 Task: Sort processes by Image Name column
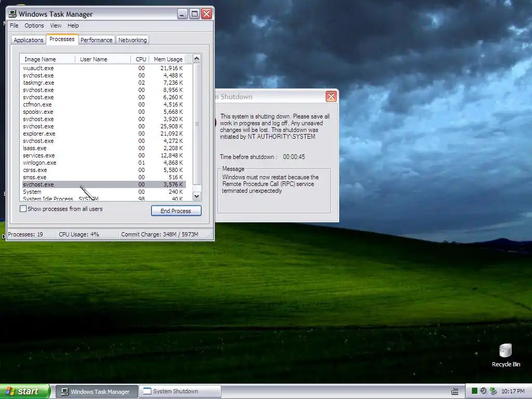pos(47,59)
